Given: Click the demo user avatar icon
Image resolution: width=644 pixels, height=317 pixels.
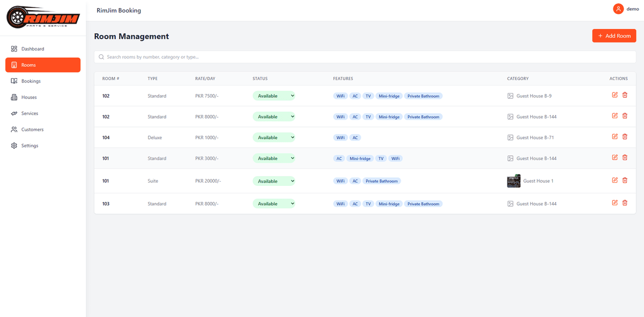Looking at the screenshot, I should pyautogui.click(x=618, y=9).
